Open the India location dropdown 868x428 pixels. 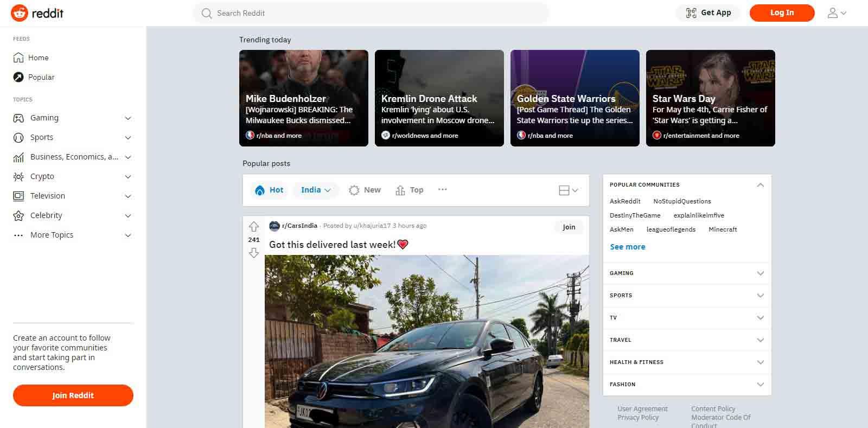316,190
